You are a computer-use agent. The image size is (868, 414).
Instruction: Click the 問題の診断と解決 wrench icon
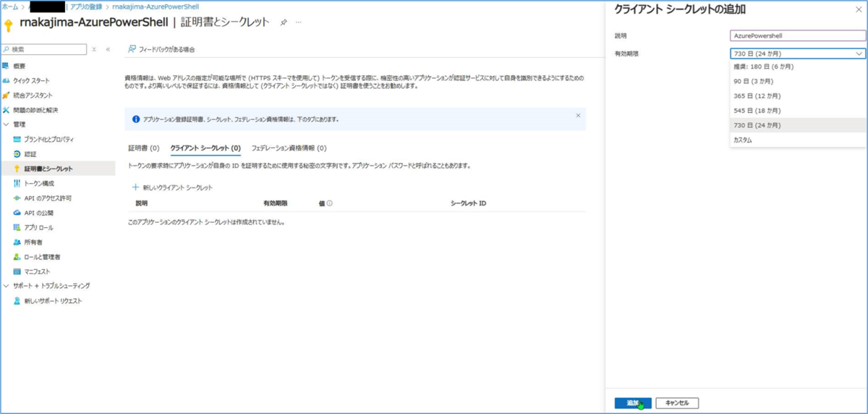click(x=6, y=110)
